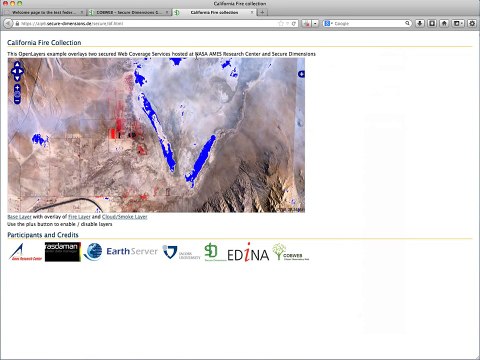The height and width of the screenshot is (360, 480).
Task: Open the add-on toolbar dropdown arrow
Action: [315, 23]
